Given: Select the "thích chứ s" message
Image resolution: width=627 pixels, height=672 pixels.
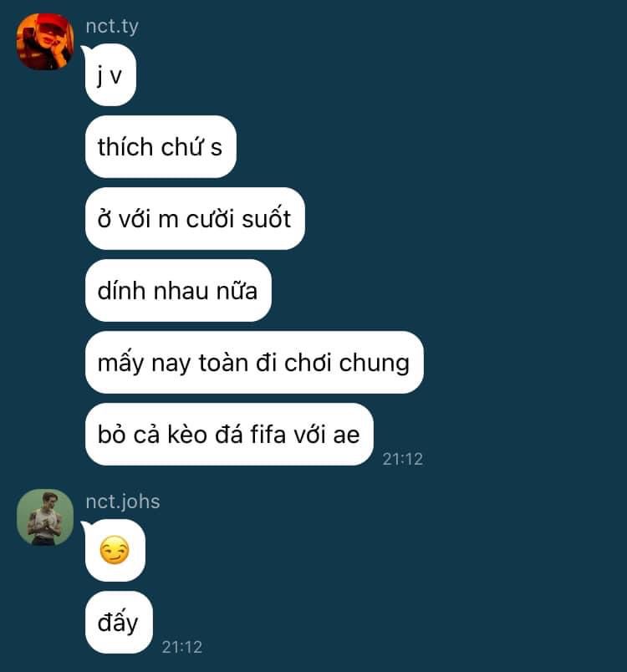Looking at the screenshot, I should click(161, 146).
